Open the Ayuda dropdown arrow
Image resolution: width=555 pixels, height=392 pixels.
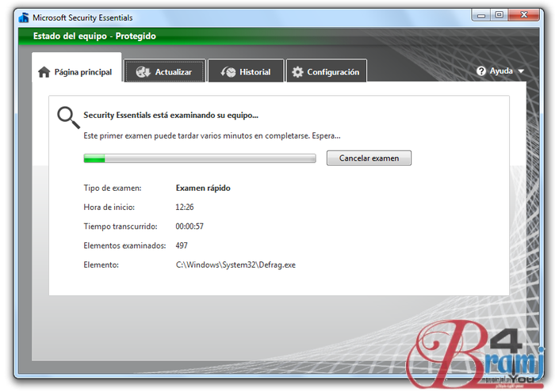click(521, 71)
